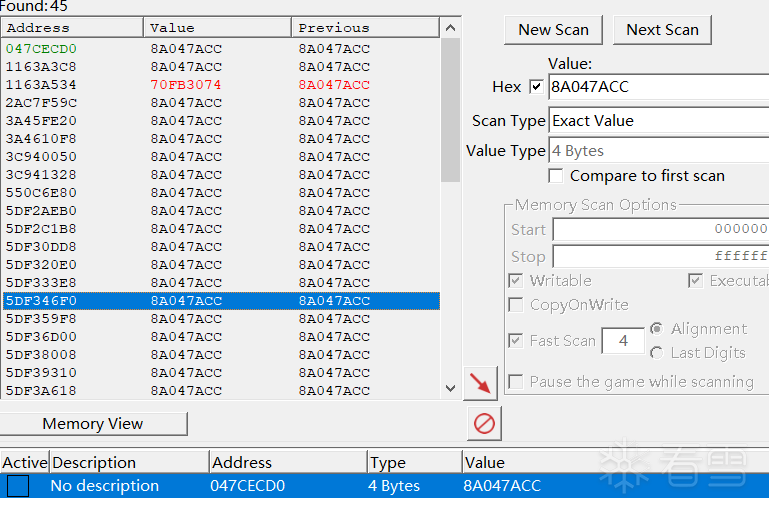Select the changed value 70FB3074
Image resolution: width=769 pixels, height=518 pixels.
tap(186, 85)
